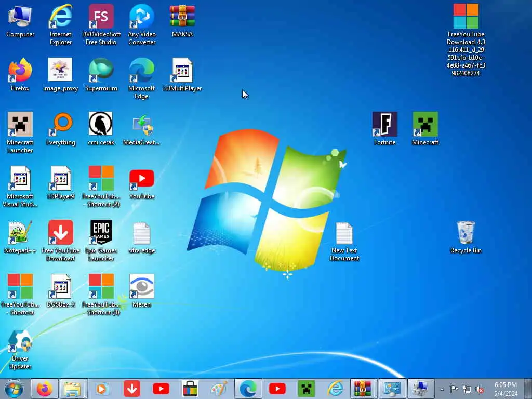The width and height of the screenshot is (532, 399).
Task: Launch Paint from the taskbar palette icon
Action: (x=219, y=389)
